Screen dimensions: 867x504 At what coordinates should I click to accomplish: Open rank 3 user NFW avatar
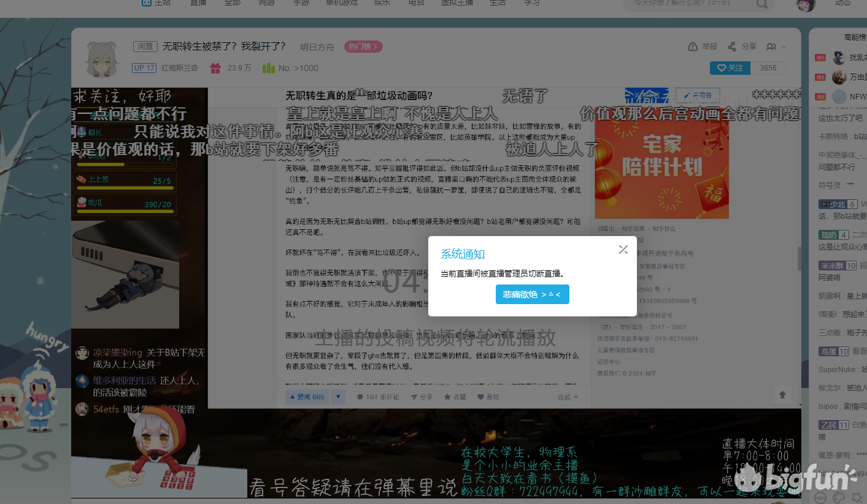[839, 96]
